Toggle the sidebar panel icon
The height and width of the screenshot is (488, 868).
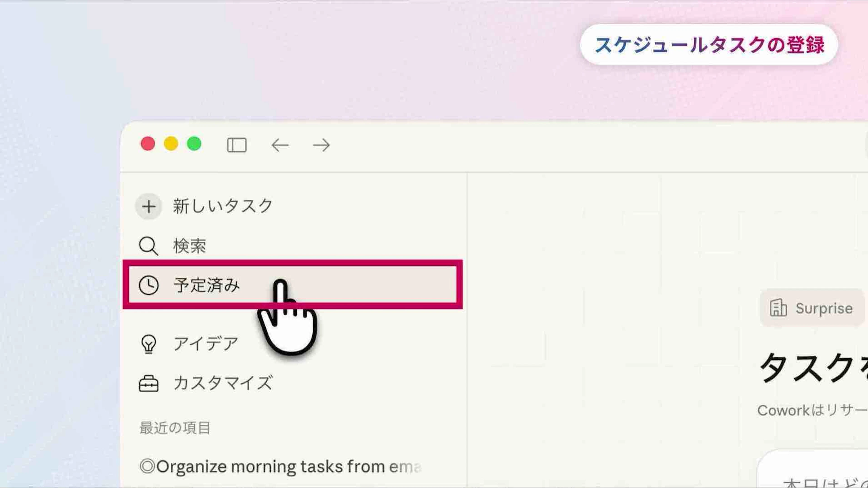tap(237, 145)
